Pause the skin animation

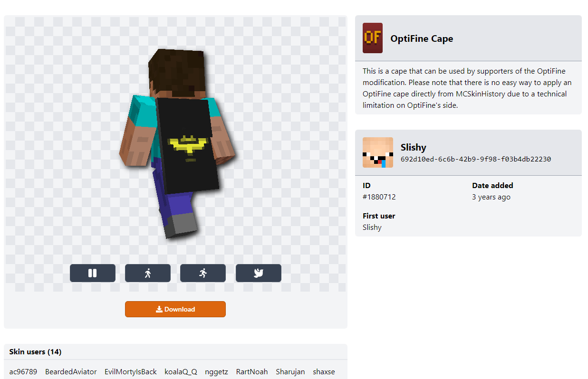pyautogui.click(x=92, y=273)
